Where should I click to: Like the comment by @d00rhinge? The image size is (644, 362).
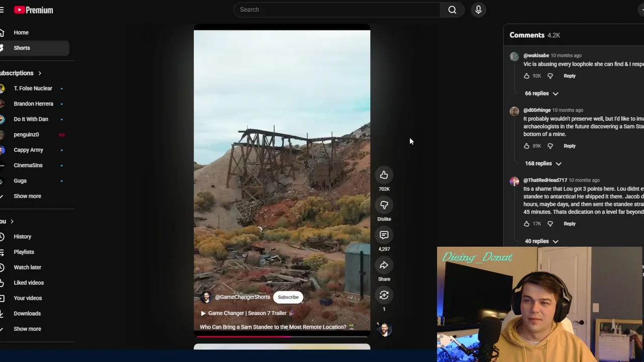(526, 146)
